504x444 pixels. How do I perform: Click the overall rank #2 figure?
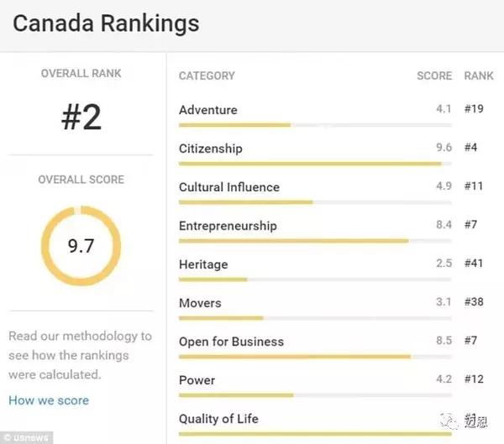point(81,118)
